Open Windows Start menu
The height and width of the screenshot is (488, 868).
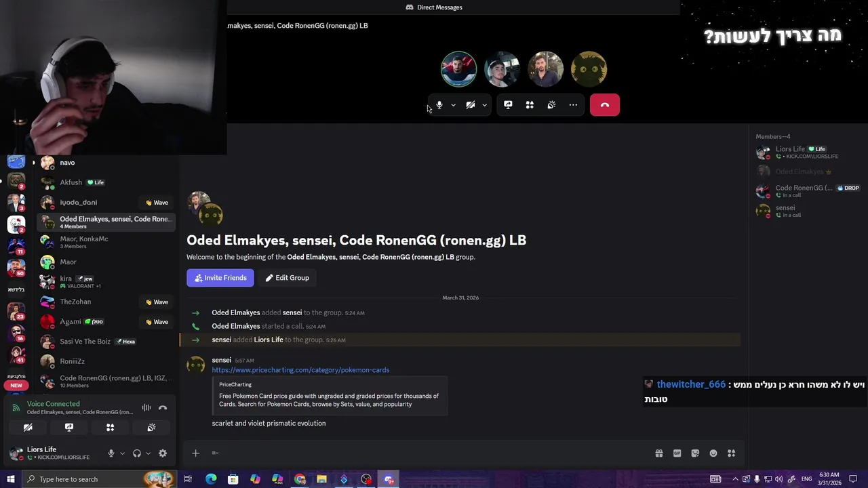(x=10, y=479)
